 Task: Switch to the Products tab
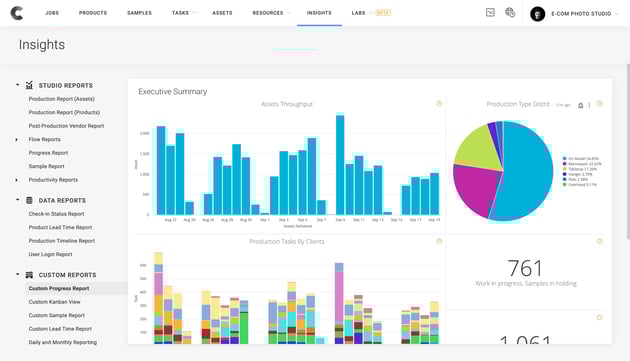coord(93,13)
